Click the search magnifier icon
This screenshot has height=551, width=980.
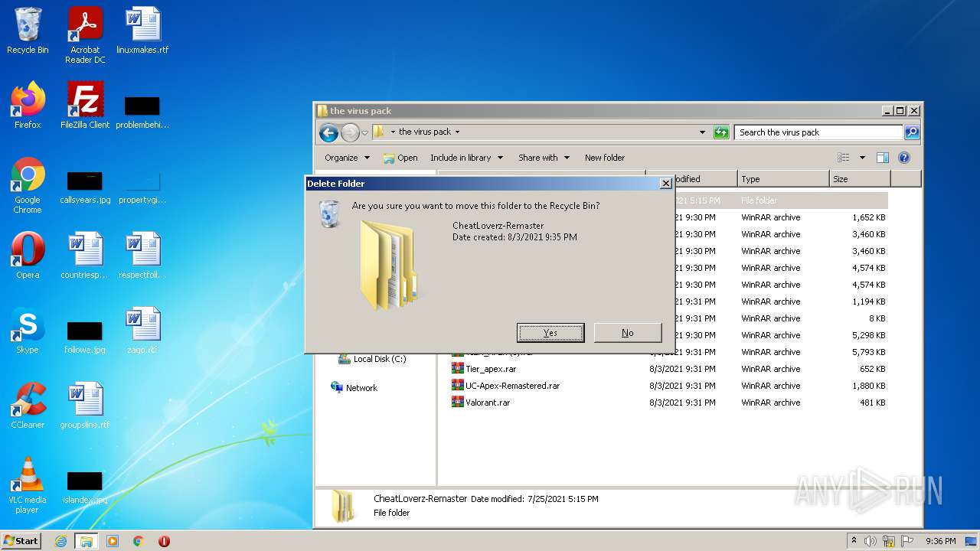(x=911, y=132)
